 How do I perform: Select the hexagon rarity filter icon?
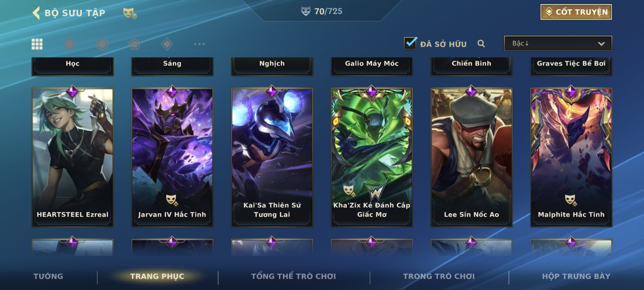102,44
